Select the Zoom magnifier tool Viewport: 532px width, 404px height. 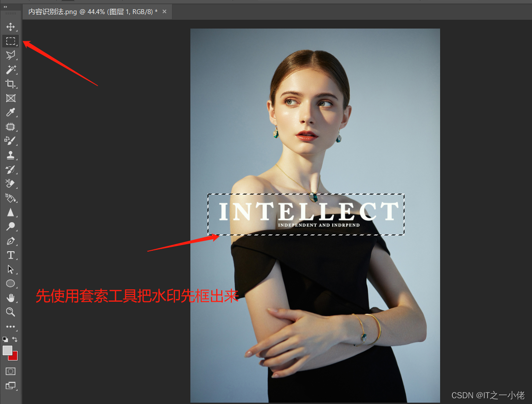[x=11, y=312]
